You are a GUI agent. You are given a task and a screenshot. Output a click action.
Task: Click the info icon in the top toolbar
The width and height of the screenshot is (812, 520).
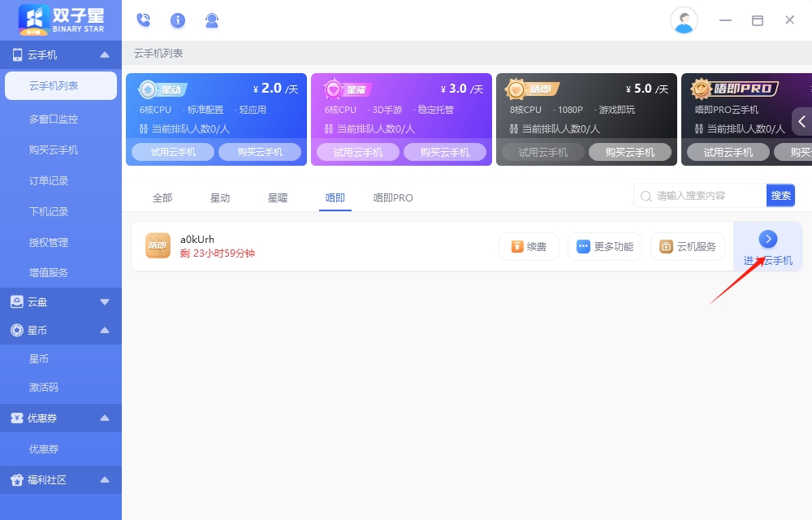click(177, 20)
